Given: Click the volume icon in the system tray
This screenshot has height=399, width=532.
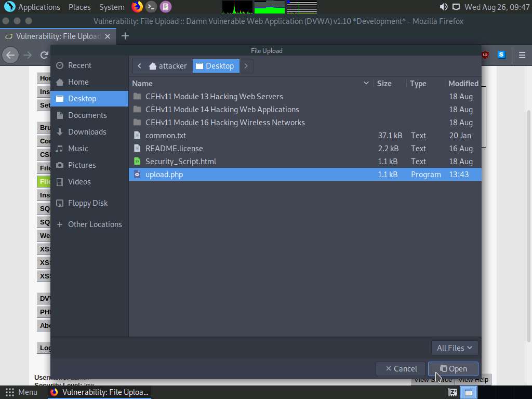Looking at the screenshot, I should pos(442,7).
